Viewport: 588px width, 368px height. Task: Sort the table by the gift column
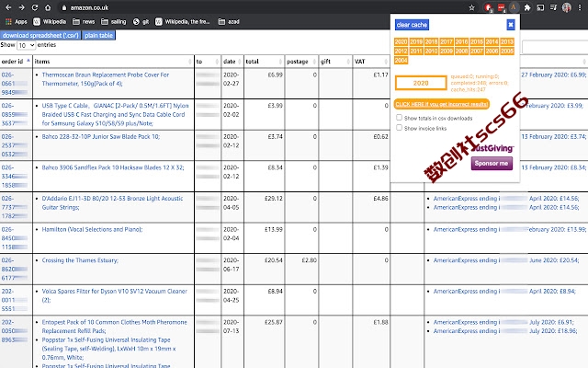[x=335, y=62]
